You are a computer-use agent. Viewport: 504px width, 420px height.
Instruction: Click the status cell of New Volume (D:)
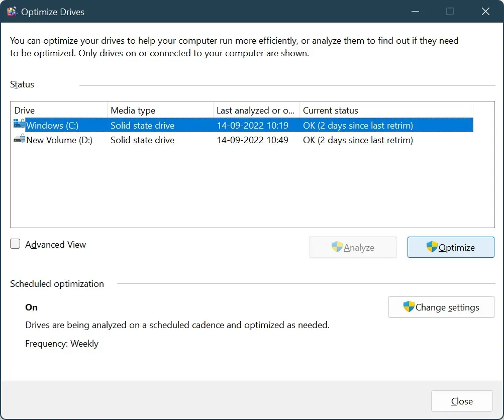click(358, 140)
